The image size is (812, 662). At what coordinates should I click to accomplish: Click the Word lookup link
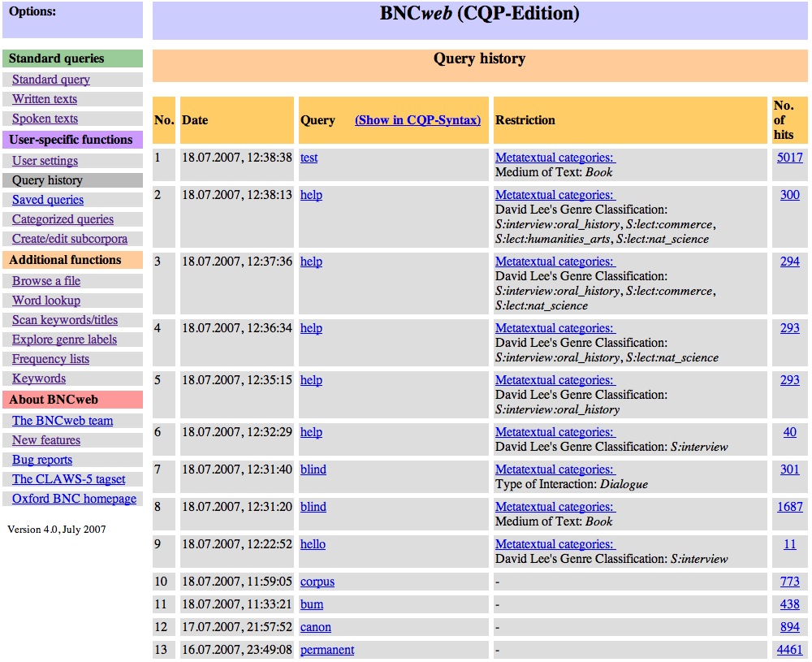pyautogui.click(x=46, y=301)
